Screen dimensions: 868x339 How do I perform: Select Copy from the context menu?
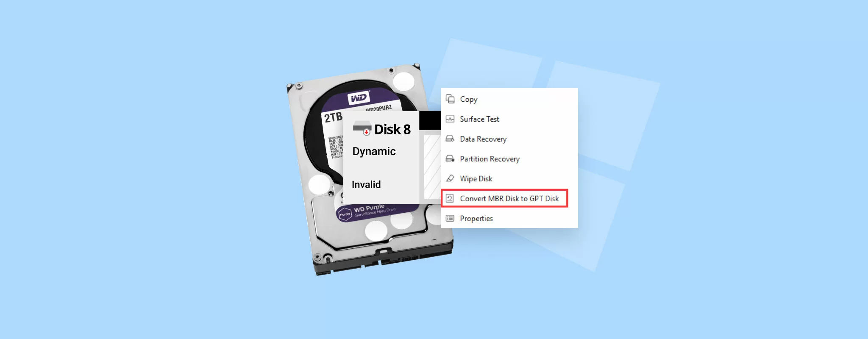pyautogui.click(x=509, y=99)
